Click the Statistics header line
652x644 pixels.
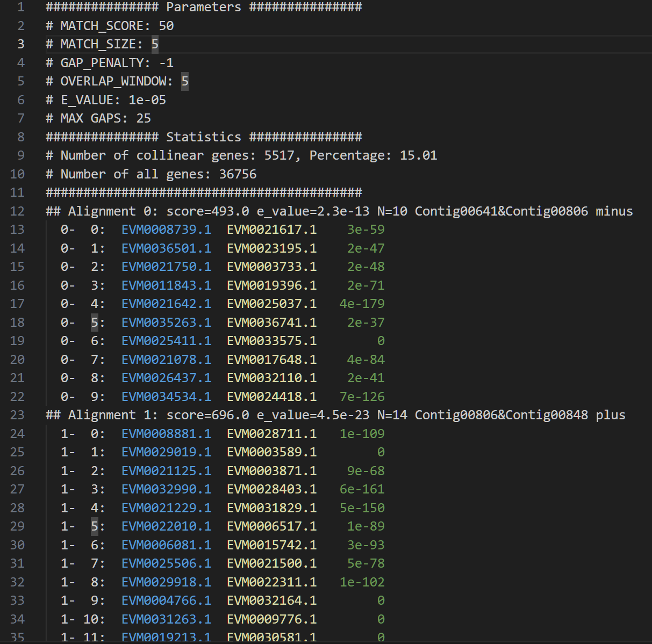204,137
